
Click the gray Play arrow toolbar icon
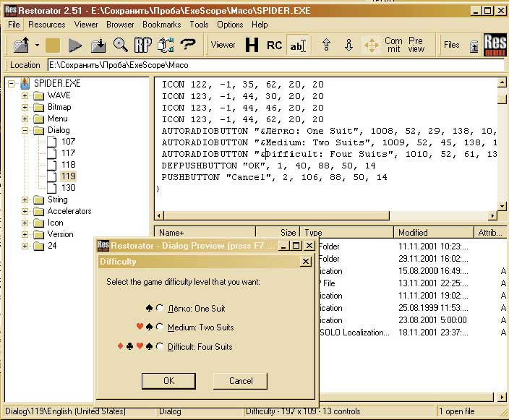[75, 45]
